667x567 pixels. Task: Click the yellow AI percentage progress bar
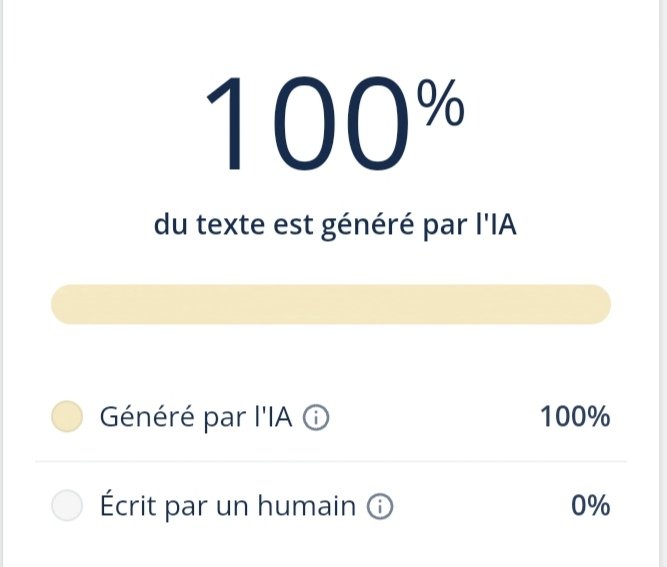331,305
